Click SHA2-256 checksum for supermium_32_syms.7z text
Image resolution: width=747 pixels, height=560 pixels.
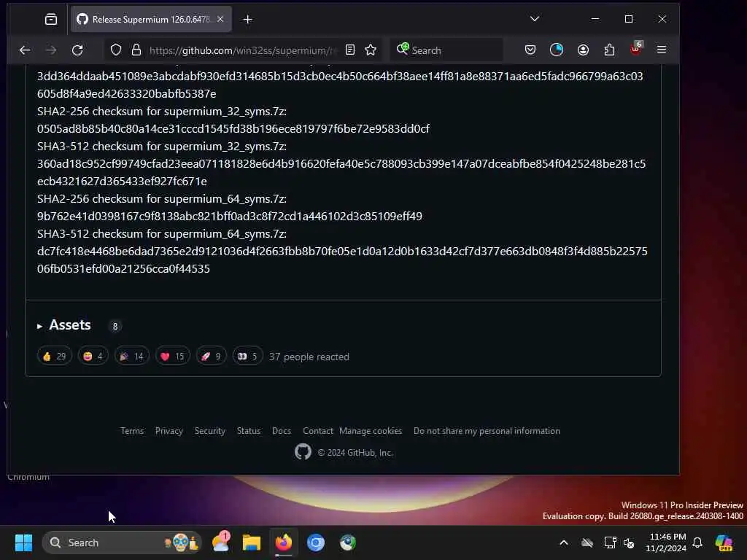tap(162, 112)
